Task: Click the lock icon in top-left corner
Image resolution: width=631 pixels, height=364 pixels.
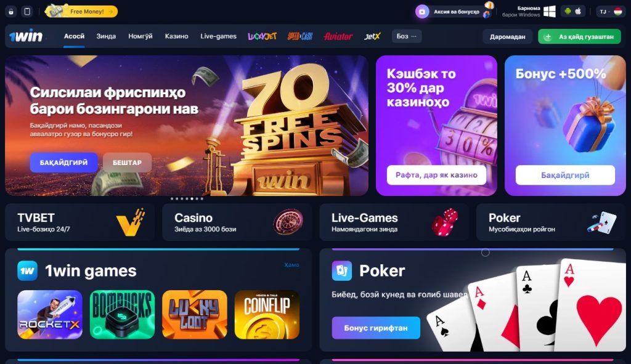Action: point(11,12)
